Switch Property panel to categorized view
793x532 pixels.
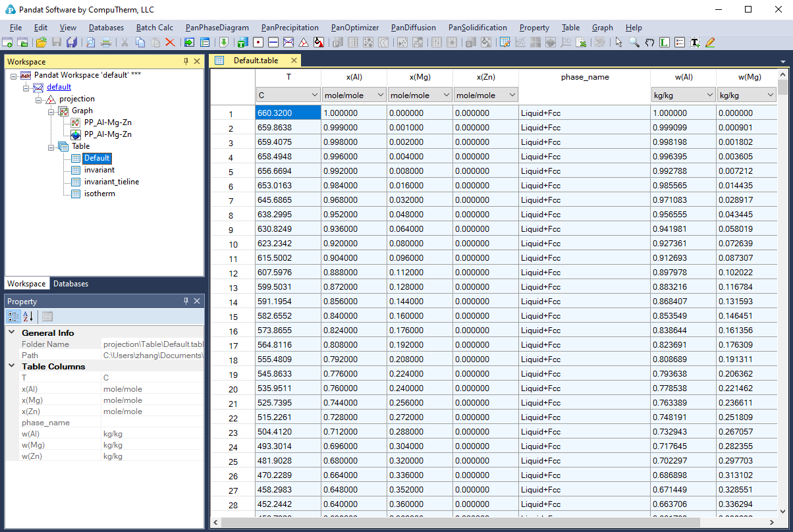coord(13,317)
